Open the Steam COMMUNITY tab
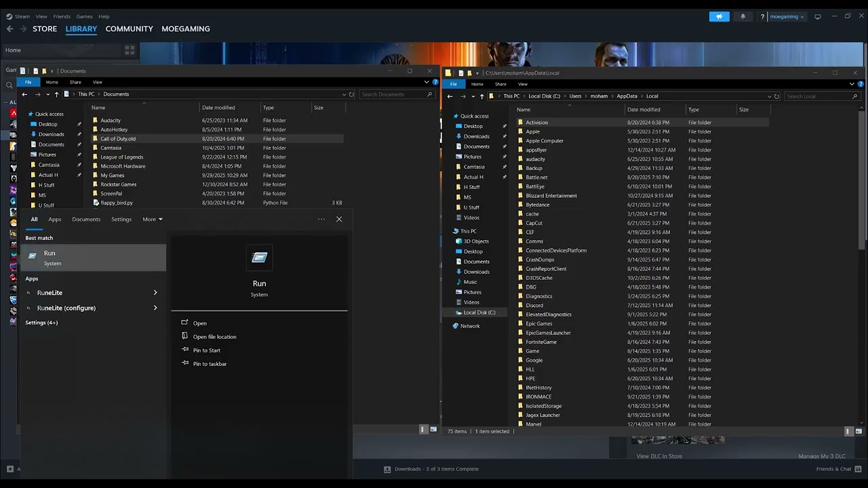 129,29
